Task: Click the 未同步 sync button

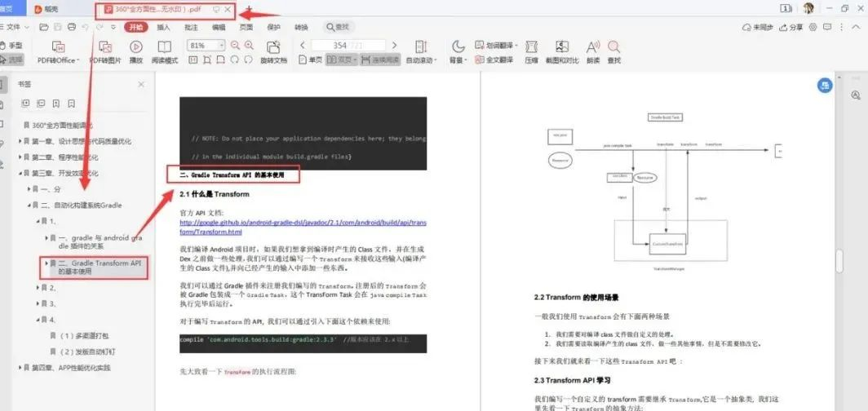Action: pos(757,27)
